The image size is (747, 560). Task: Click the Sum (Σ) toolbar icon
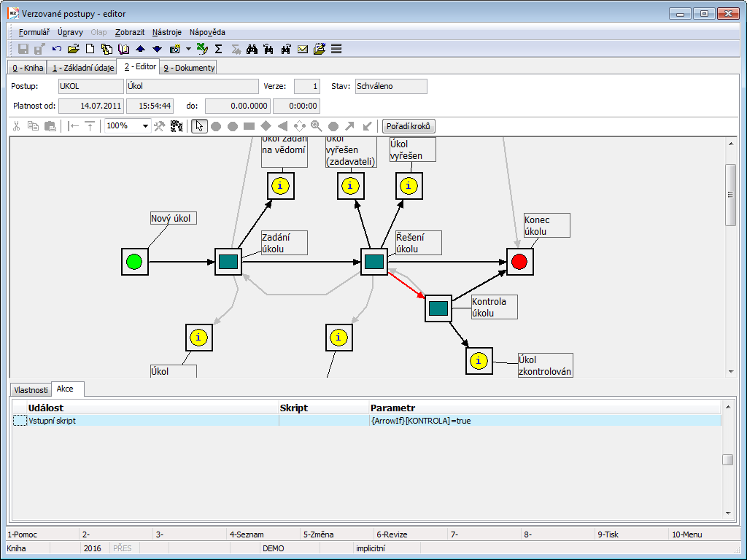click(x=218, y=49)
